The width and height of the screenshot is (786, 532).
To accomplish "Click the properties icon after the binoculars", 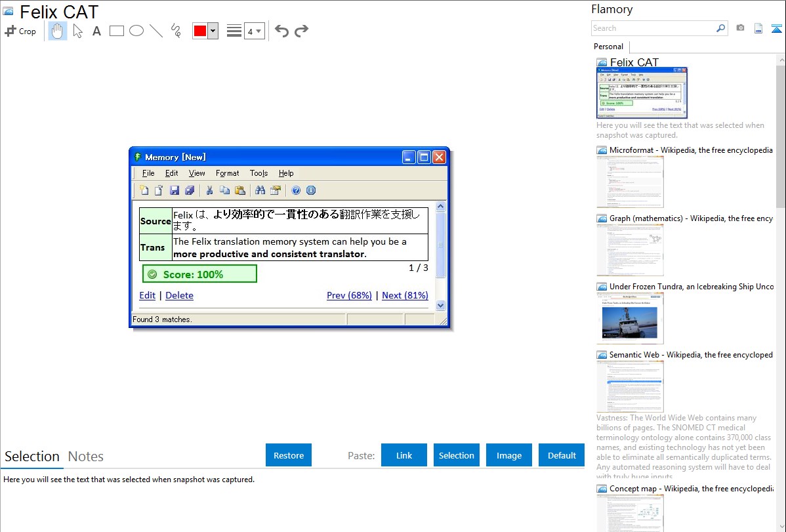I will pyautogui.click(x=275, y=190).
